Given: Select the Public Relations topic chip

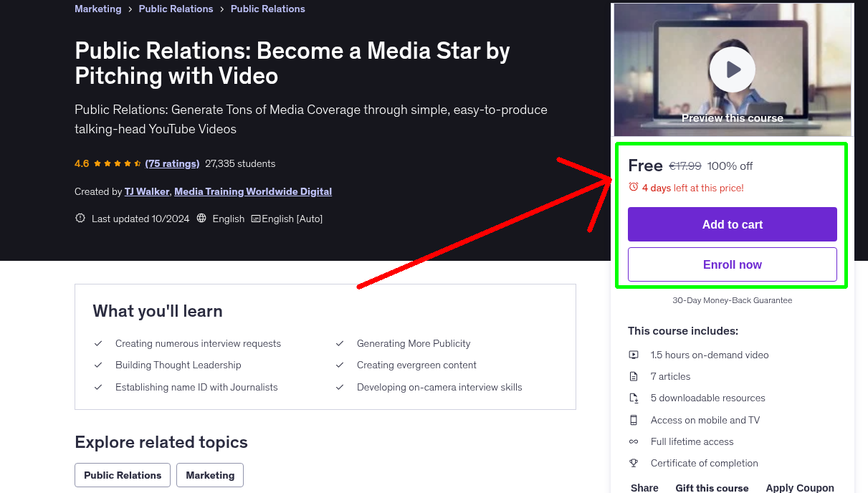Looking at the screenshot, I should pos(122,475).
